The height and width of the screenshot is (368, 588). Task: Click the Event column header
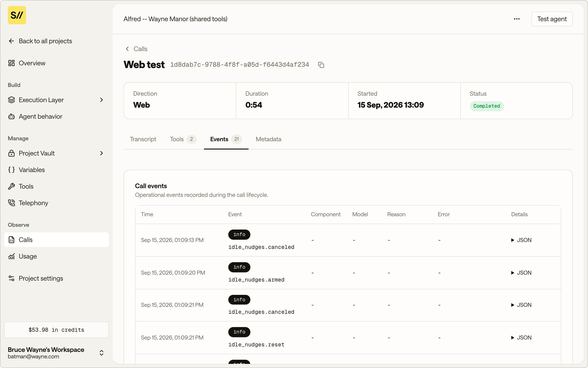pos(235,214)
